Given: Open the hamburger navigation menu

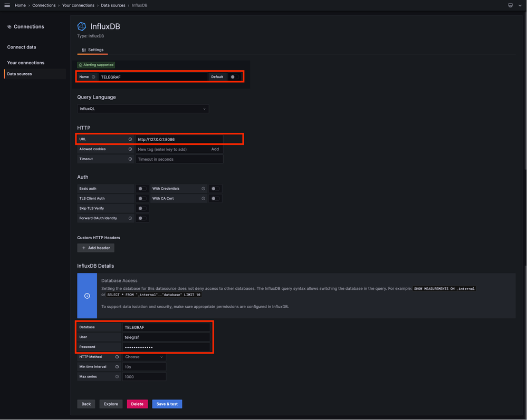Looking at the screenshot, I should (7, 5).
